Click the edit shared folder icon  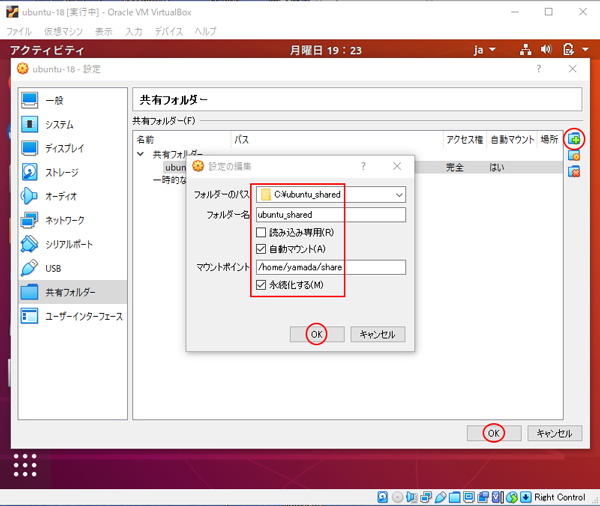pyautogui.click(x=574, y=155)
